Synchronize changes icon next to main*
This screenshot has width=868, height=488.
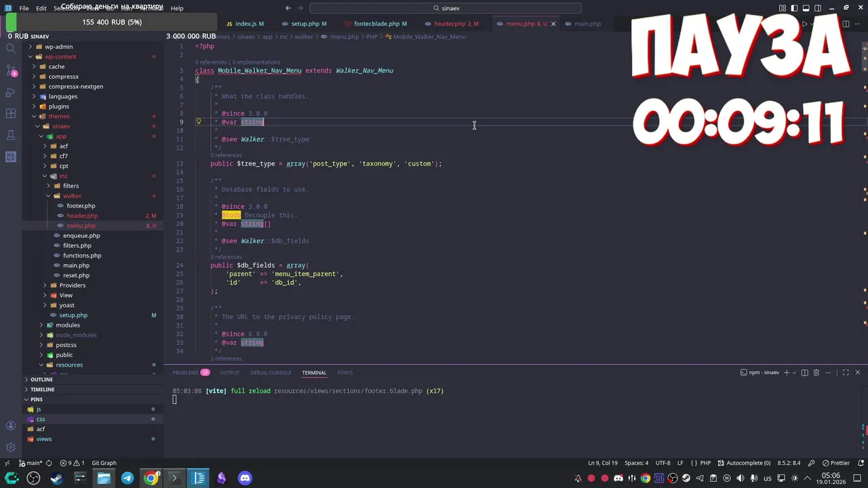50,463
